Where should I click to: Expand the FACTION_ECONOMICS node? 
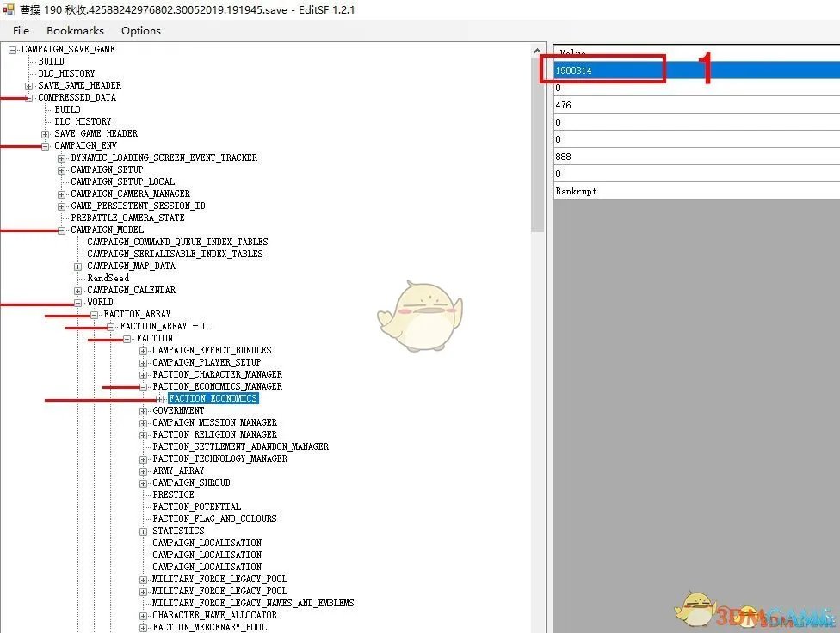tap(160, 399)
